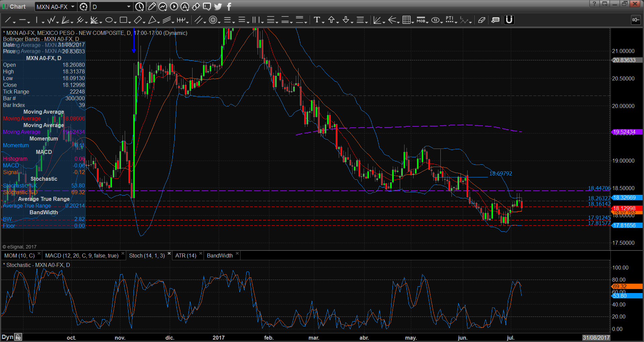The image size is (644, 342).
Task: Open symbol settings gear icon
Action: point(84,7)
